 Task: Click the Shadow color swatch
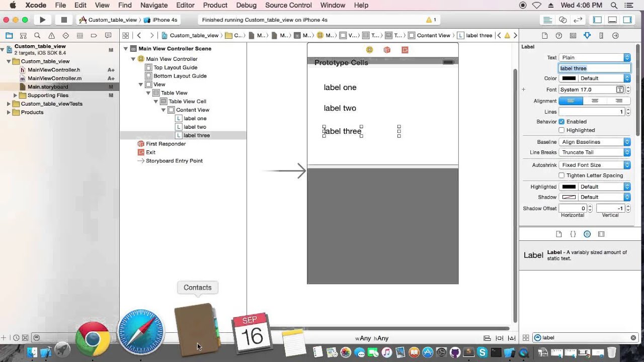(x=569, y=197)
